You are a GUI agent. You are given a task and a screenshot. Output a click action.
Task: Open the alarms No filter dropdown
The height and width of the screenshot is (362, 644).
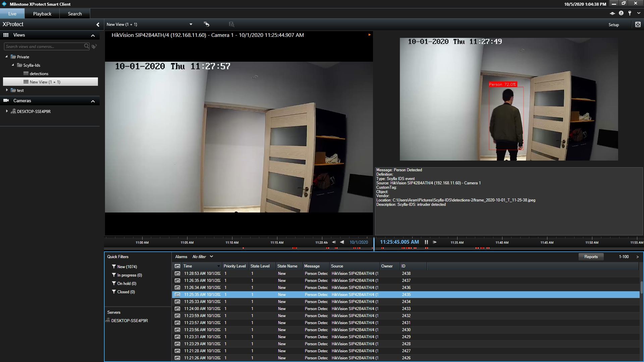click(211, 257)
